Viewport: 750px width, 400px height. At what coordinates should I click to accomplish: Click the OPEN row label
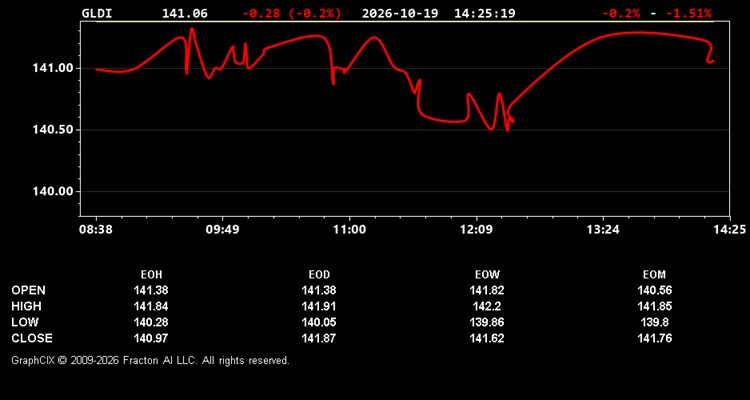click(x=29, y=290)
